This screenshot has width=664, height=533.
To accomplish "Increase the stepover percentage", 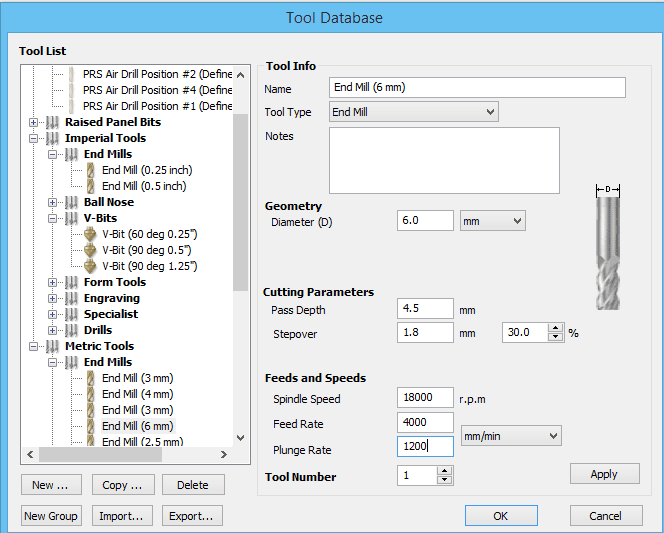I will coord(555,328).
